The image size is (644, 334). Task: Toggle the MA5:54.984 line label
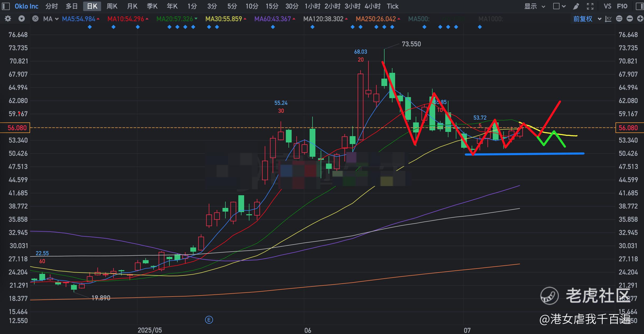pos(80,19)
